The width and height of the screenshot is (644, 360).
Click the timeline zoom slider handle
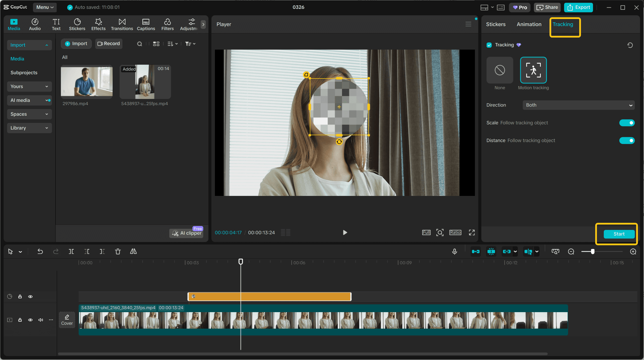pos(592,251)
